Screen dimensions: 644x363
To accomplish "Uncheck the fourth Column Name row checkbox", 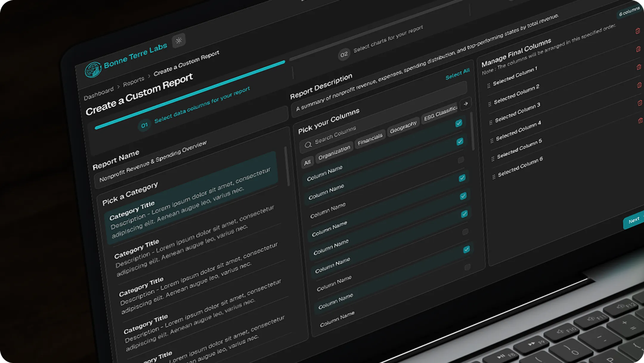I will (462, 178).
